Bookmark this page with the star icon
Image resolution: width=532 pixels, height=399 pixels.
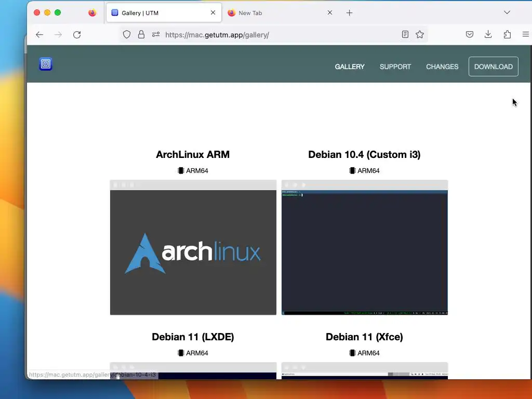420,34
